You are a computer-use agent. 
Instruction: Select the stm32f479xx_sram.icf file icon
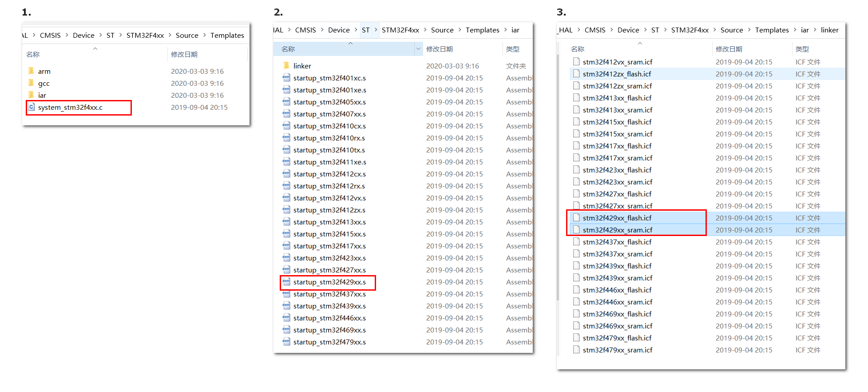point(576,349)
